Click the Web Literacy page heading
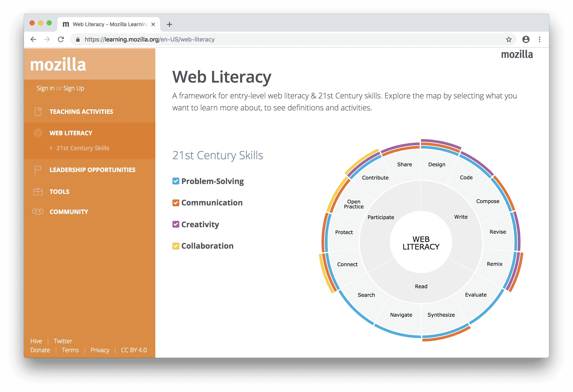573x392 pixels. coord(222,77)
